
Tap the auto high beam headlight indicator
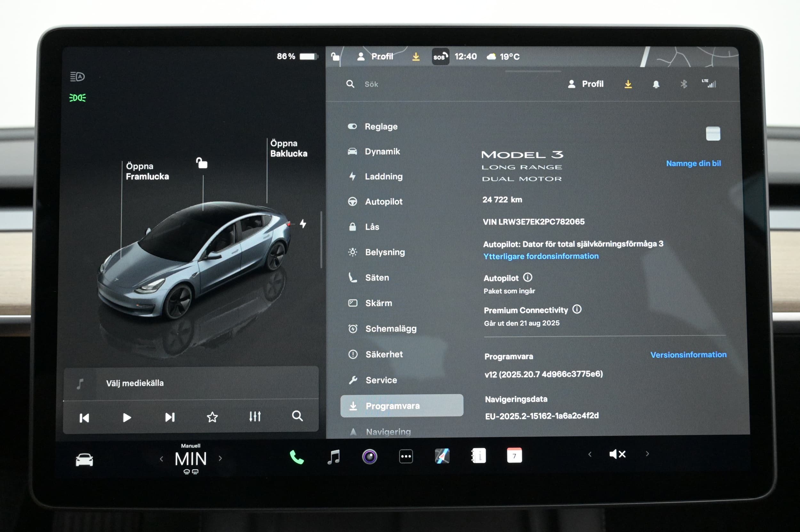click(x=77, y=77)
